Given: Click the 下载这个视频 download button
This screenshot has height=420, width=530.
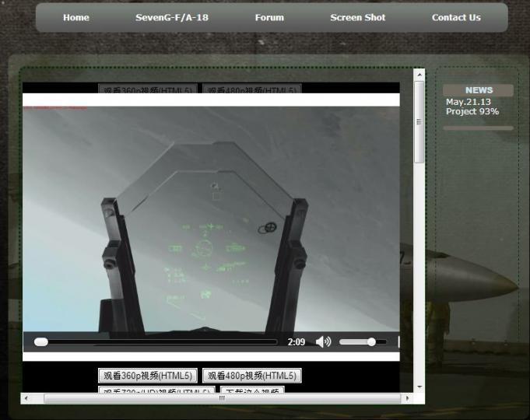Looking at the screenshot, I should click(251, 390).
